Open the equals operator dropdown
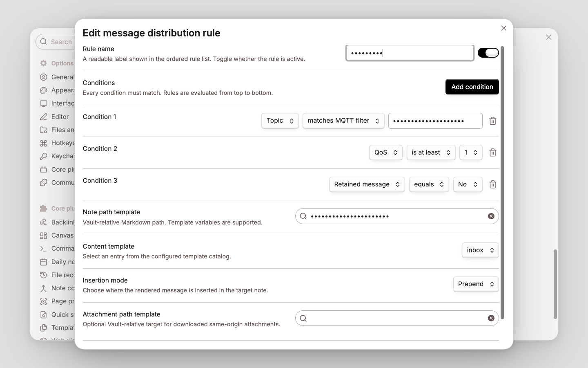Screen dimensions: 588x368 tap(429, 184)
